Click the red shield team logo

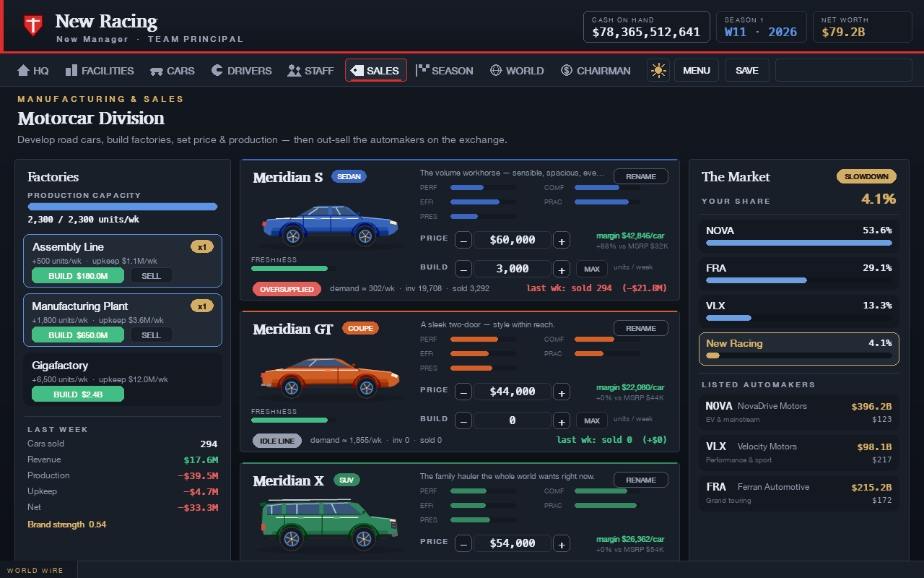32,25
